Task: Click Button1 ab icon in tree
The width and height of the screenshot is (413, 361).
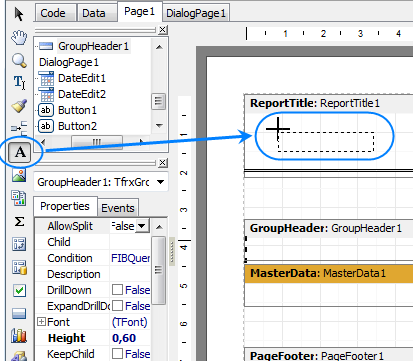Action: click(x=46, y=110)
